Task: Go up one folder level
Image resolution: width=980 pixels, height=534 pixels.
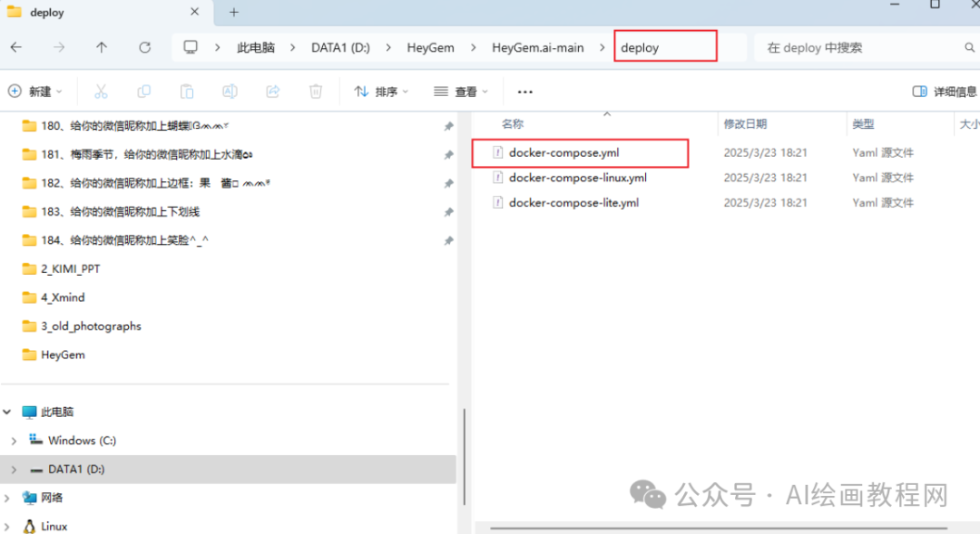Action: [102, 47]
